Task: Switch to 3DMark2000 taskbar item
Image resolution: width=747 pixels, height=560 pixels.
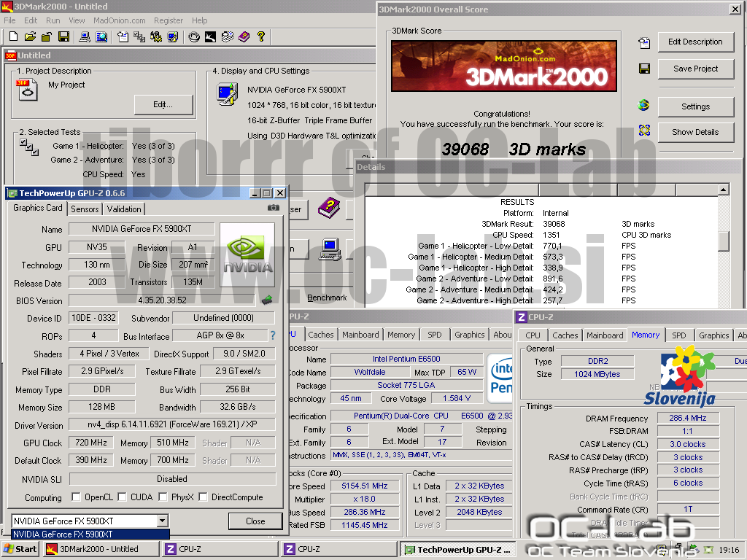Action: tap(101, 549)
